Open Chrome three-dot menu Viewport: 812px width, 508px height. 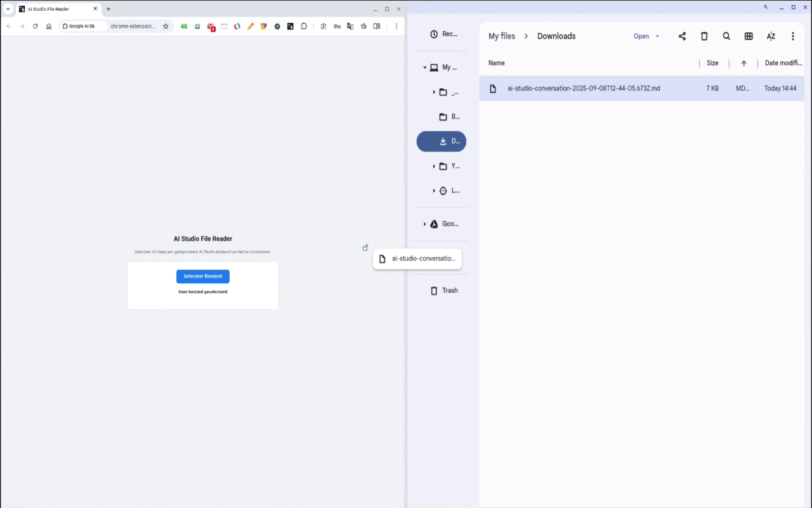point(396,26)
